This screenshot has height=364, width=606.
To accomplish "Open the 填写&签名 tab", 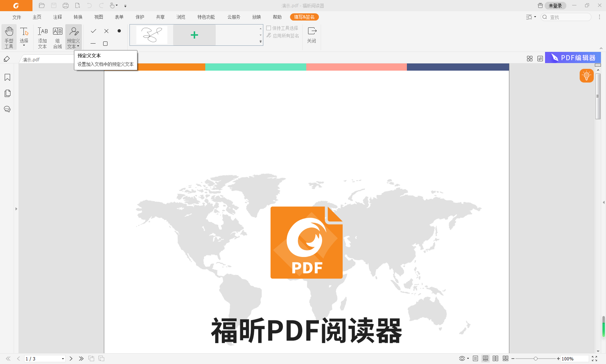I will 304,17.
